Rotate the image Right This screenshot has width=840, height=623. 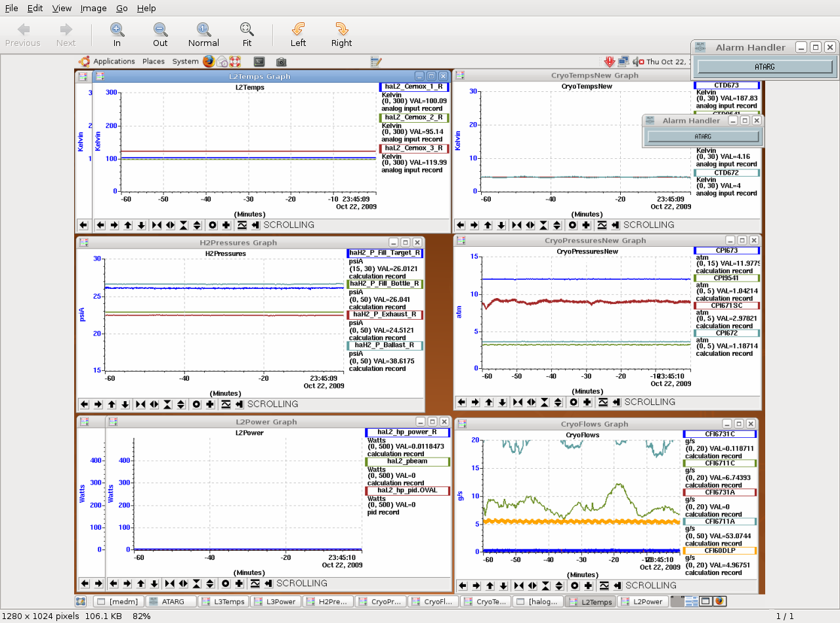click(341, 35)
